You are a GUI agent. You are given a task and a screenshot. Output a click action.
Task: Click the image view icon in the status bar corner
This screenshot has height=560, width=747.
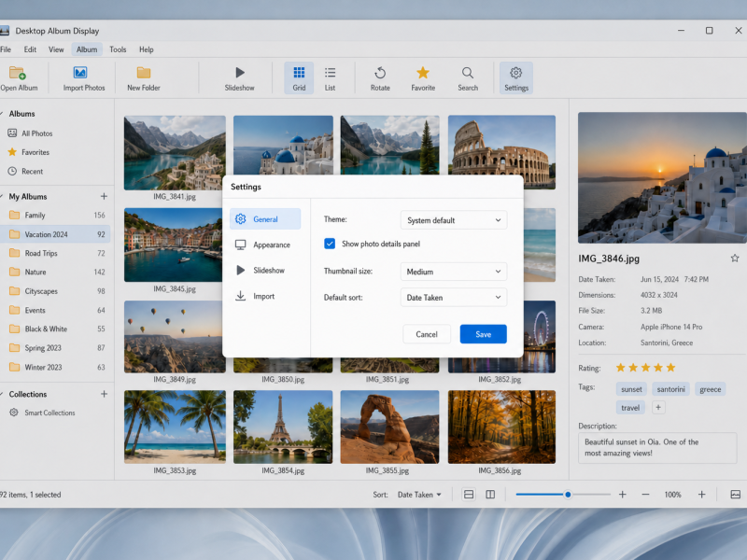[x=736, y=495]
